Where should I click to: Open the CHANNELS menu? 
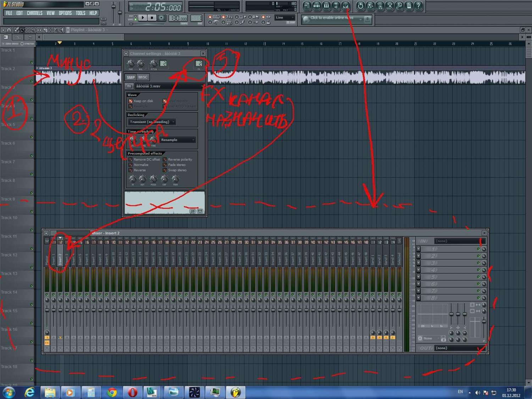point(34,13)
